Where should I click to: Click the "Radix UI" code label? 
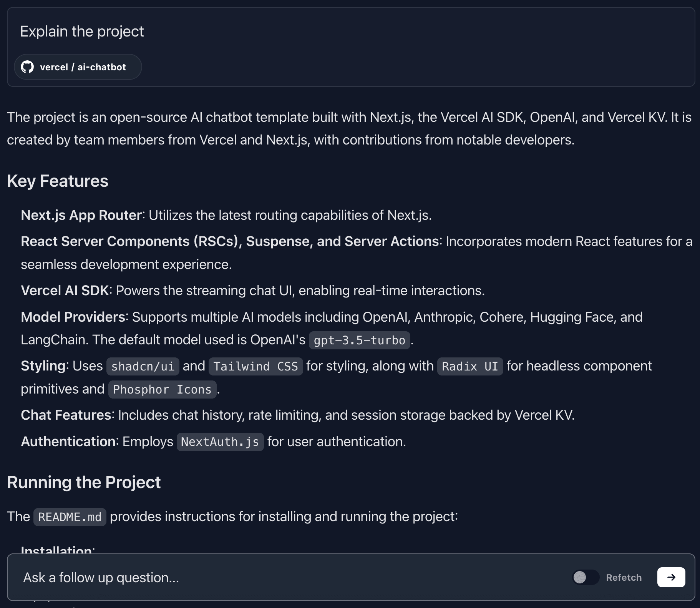click(x=470, y=366)
